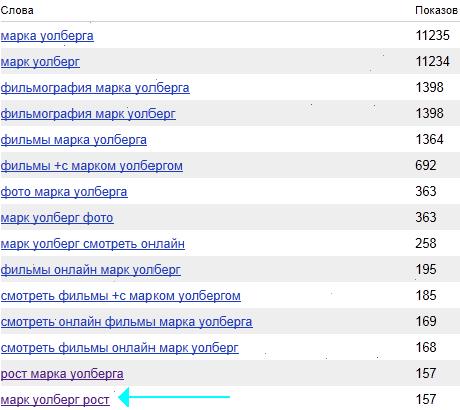The height and width of the screenshot is (410, 460).
Task: Open 'смотреть фильмы +с марком уолбергом'
Action: (x=121, y=296)
